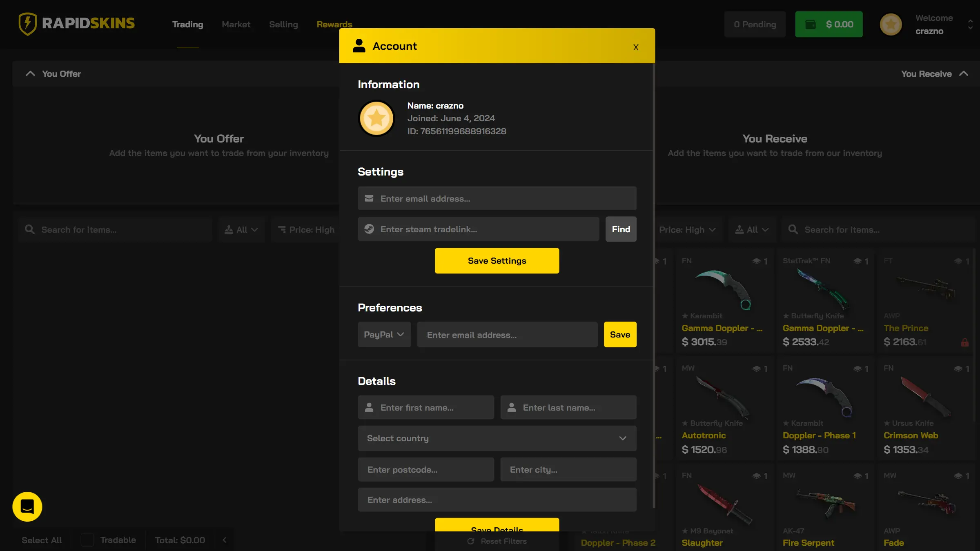Screen dimensions: 980x551
Task: Switch to the Selling tab
Action: point(283,24)
